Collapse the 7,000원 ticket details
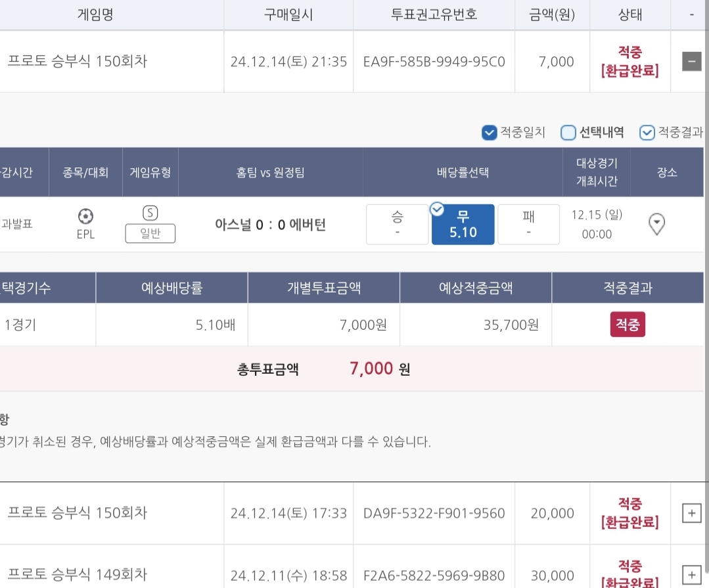709x588 pixels. tap(691, 62)
